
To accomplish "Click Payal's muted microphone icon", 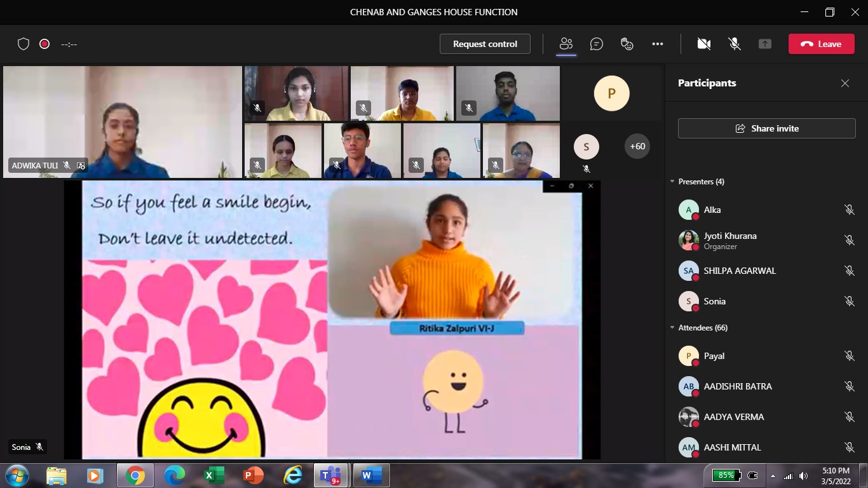I will click(x=849, y=356).
